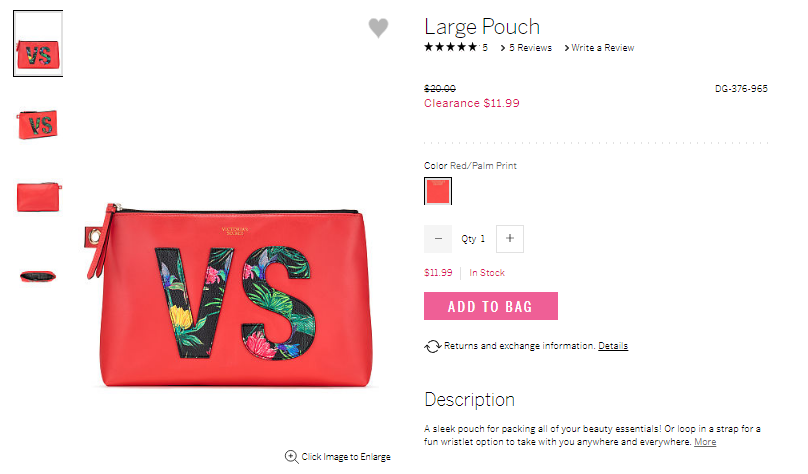Select the first front-view pouch thumbnail
This screenshot has height=474, width=808.
(x=38, y=44)
